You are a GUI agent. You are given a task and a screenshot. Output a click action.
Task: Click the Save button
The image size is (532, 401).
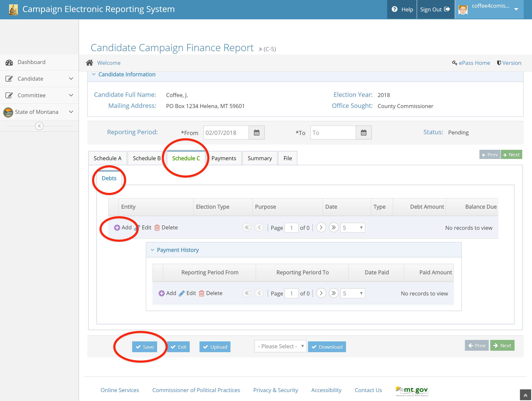[x=145, y=347]
